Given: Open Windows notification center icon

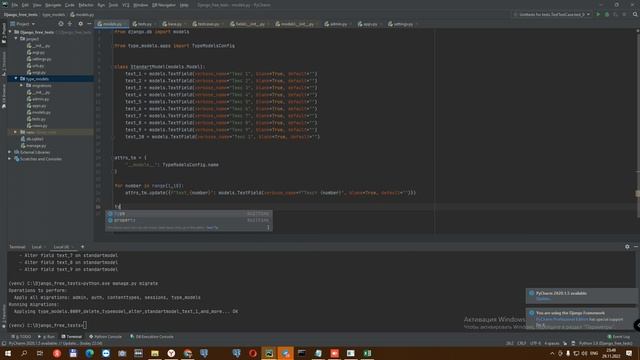Looking at the screenshot, I should 629,353.
